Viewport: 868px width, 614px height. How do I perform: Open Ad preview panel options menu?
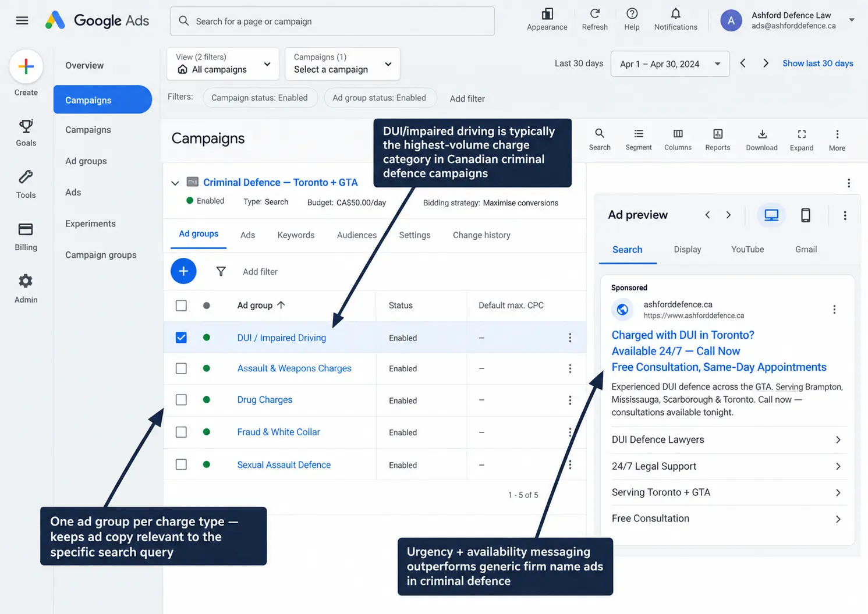point(845,215)
